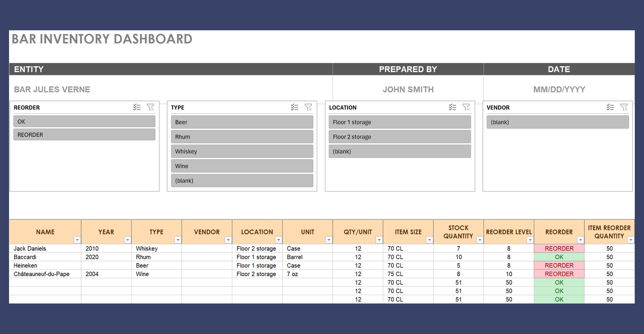Screen dimensions: 644x334
Task: Click the Multi-Select icon on the REORDER slicer
Action: [x=137, y=107]
